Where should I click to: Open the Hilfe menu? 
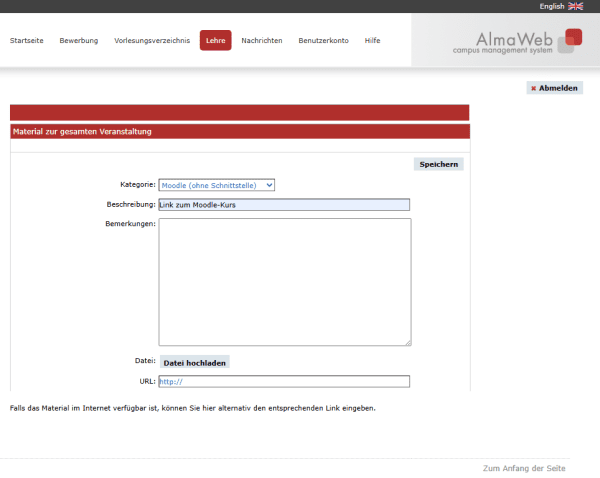point(372,41)
